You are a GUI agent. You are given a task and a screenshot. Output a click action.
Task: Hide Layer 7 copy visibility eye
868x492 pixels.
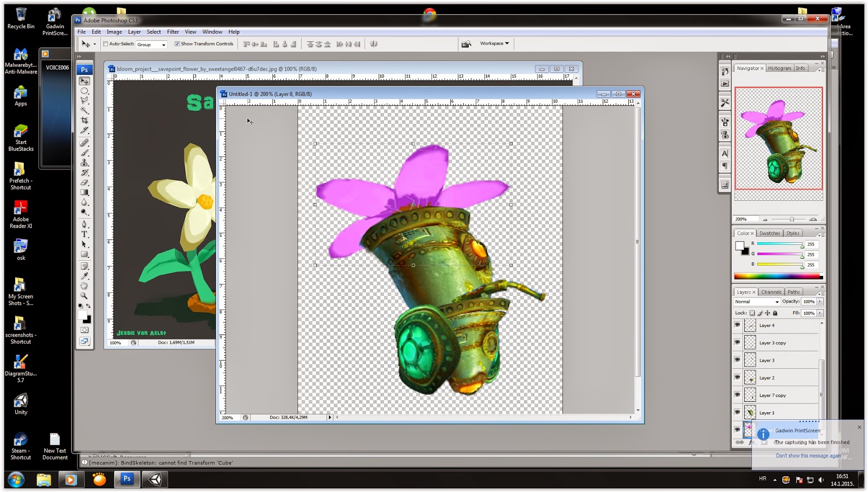coord(737,395)
